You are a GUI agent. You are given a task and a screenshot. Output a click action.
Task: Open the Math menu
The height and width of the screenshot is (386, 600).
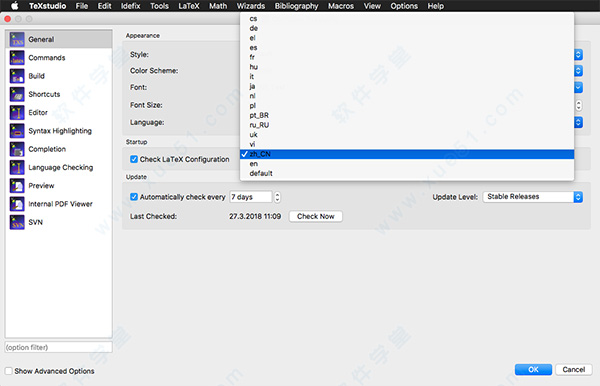click(x=218, y=6)
